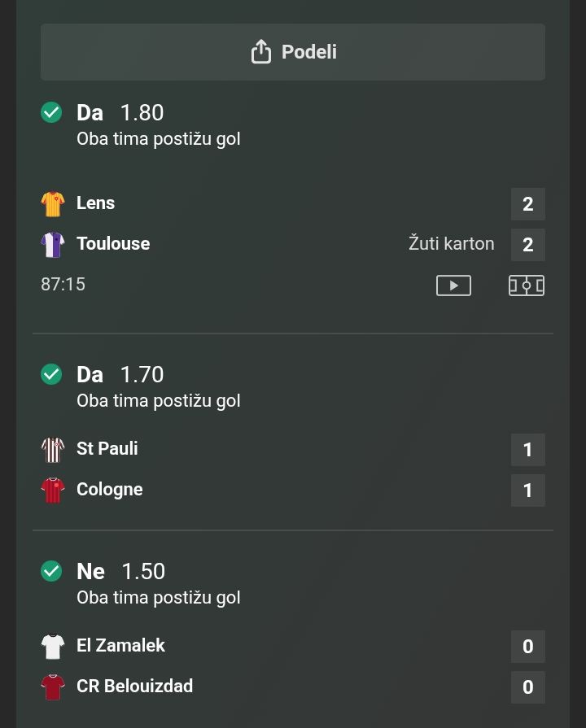
Task: Tap the 87:15 match clock
Action: tap(63, 284)
